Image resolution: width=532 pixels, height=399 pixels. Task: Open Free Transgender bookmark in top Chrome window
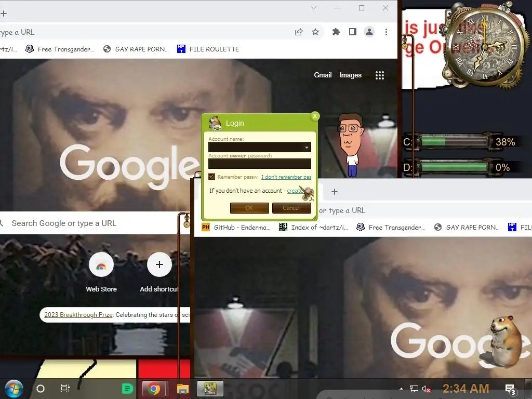click(x=60, y=49)
